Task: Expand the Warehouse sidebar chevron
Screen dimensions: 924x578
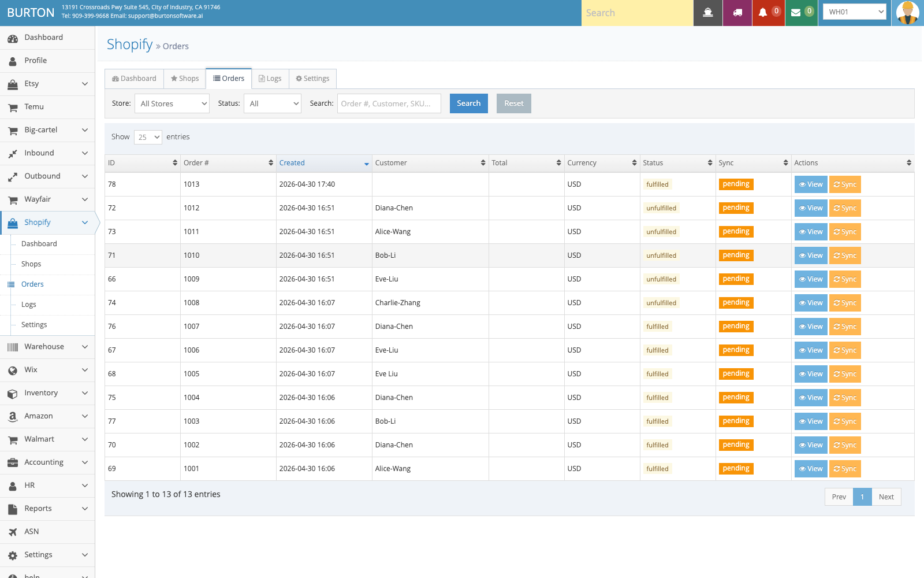Action: 85,347
